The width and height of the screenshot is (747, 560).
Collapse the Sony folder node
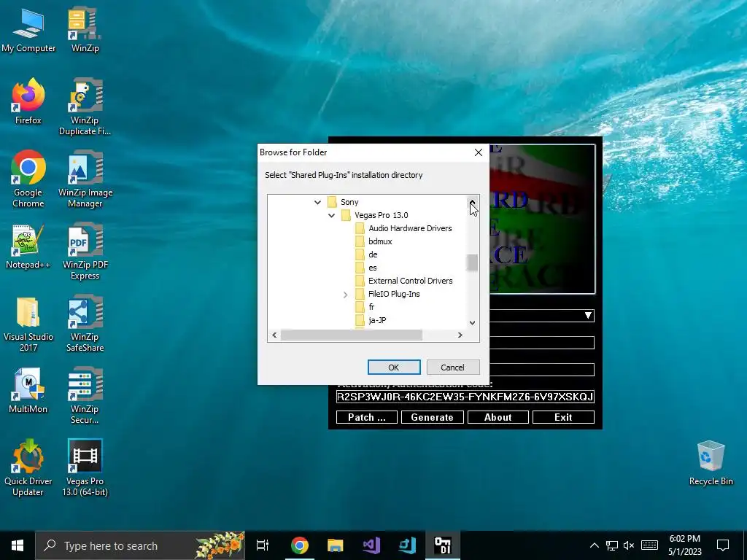coord(318,203)
